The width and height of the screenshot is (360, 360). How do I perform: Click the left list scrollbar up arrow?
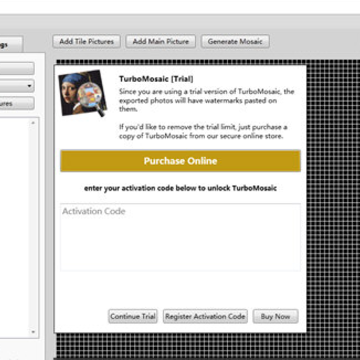pyautogui.click(x=33, y=123)
